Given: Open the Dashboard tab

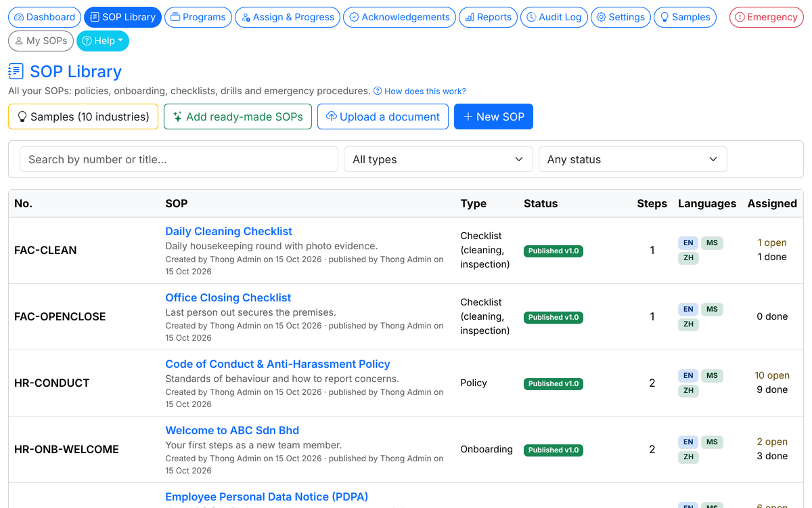Looking at the screenshot, I should click(45, 17).
